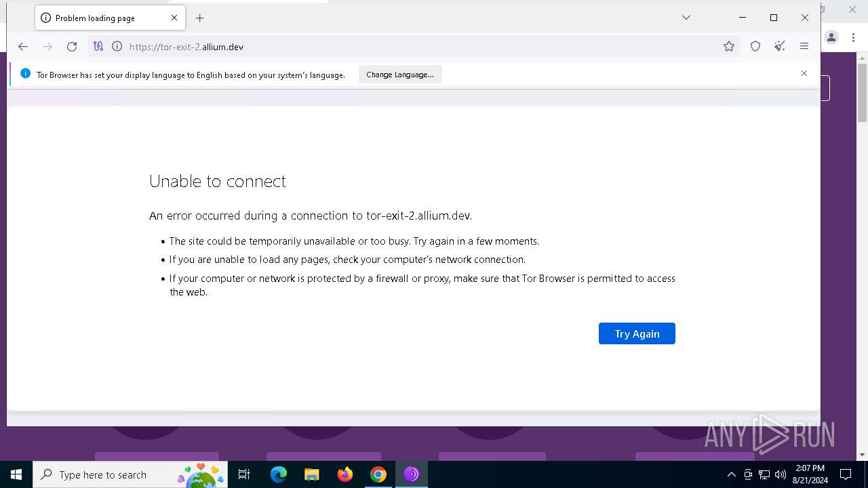868x488 pixels.
Task: Open Task View on the taskbar
Action: (244, 474)
